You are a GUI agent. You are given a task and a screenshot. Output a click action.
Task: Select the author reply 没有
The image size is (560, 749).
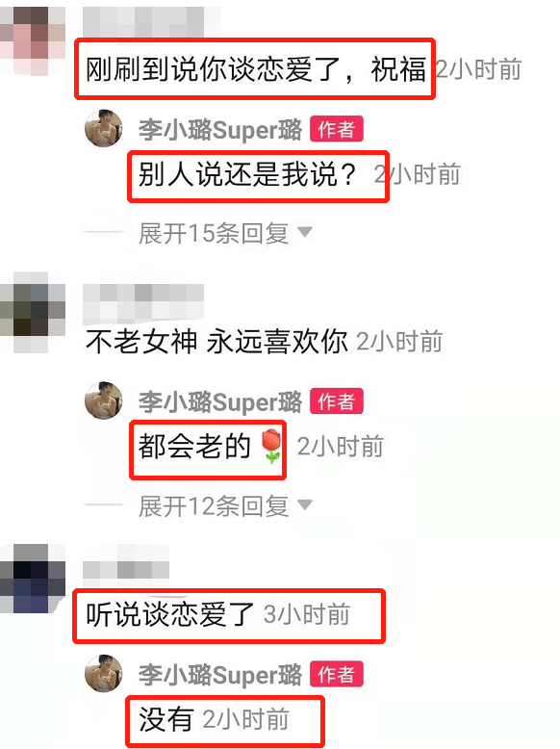click(x=165, y=719)
